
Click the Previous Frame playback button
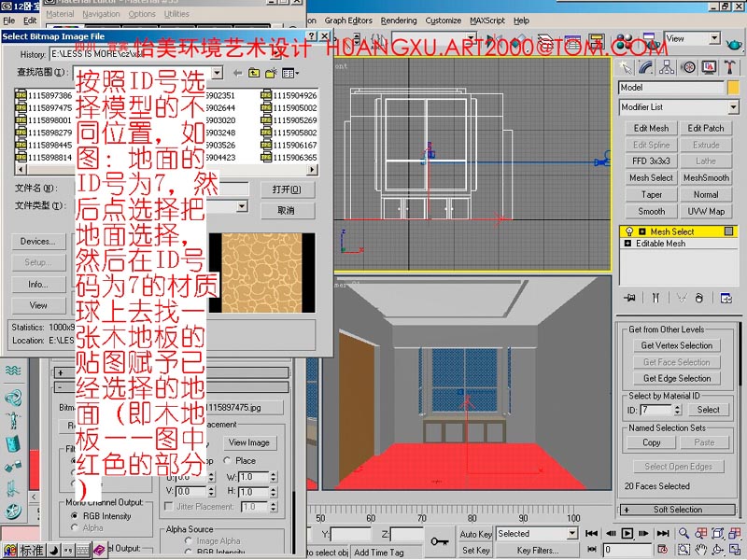[x=611, y=533]
